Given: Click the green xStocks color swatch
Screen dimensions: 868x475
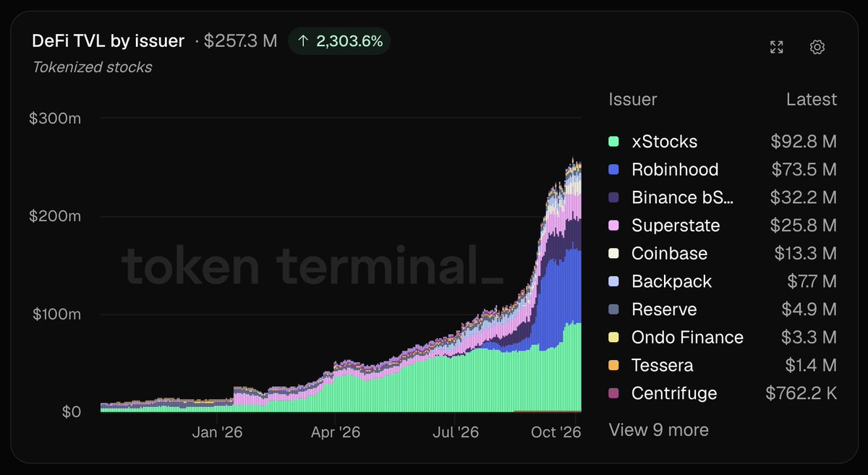Looking at the screenshot, I should 614,142.
